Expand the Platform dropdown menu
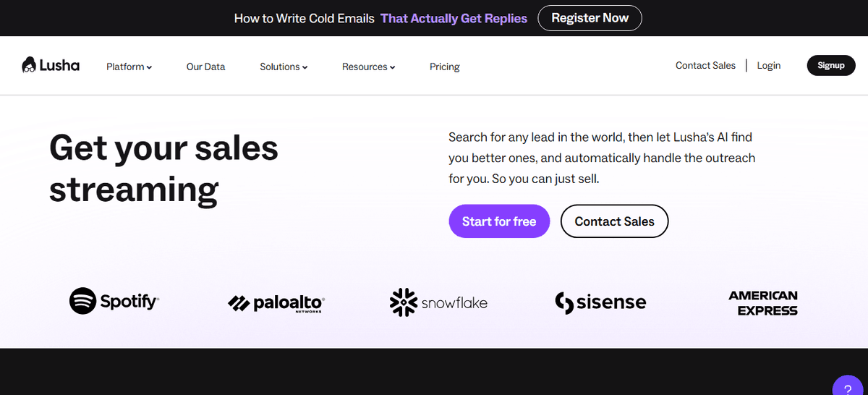868x395 pixels. (x=129, y=67)
